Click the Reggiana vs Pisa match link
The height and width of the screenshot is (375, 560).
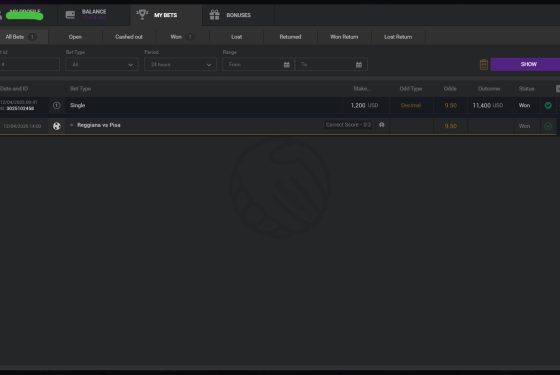99,125
